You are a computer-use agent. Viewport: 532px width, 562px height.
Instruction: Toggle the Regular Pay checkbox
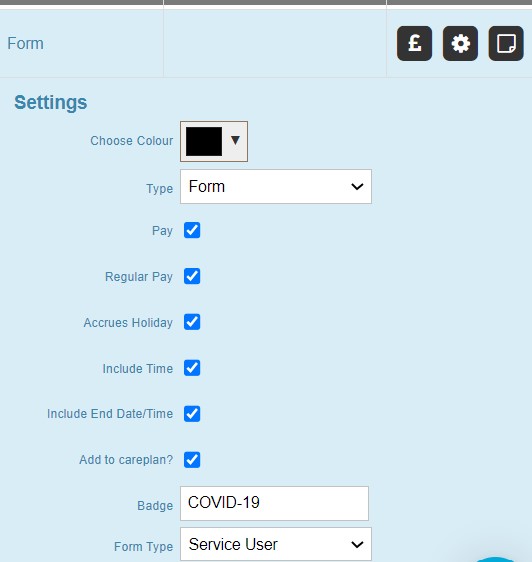tap(192, 276)
